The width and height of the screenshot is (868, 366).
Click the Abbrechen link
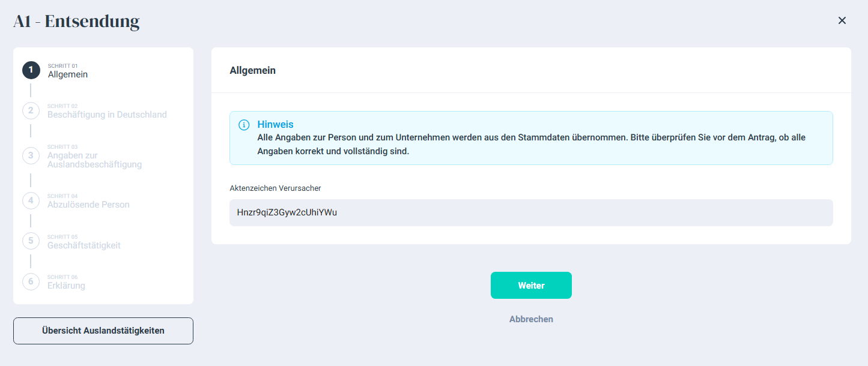531,319
